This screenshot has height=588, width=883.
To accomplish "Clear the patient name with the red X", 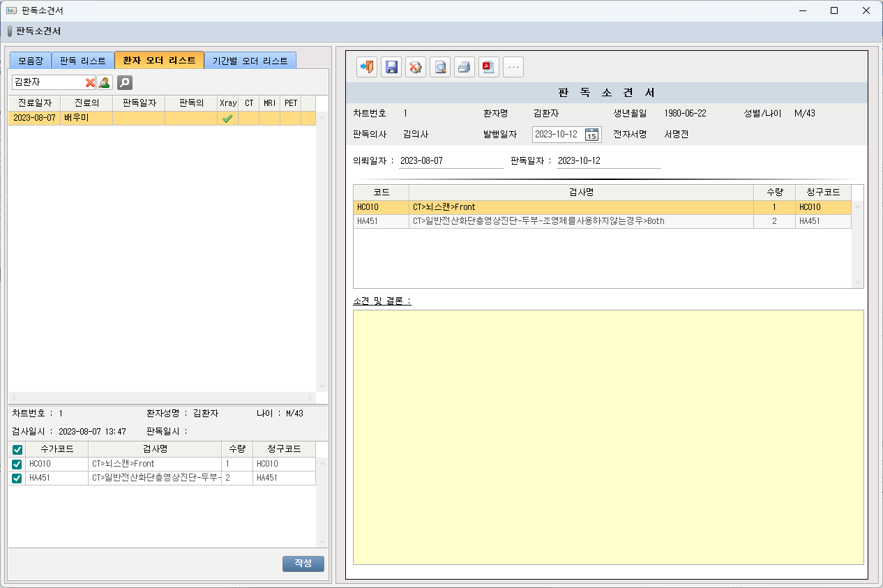I will [x=90, y=83].
